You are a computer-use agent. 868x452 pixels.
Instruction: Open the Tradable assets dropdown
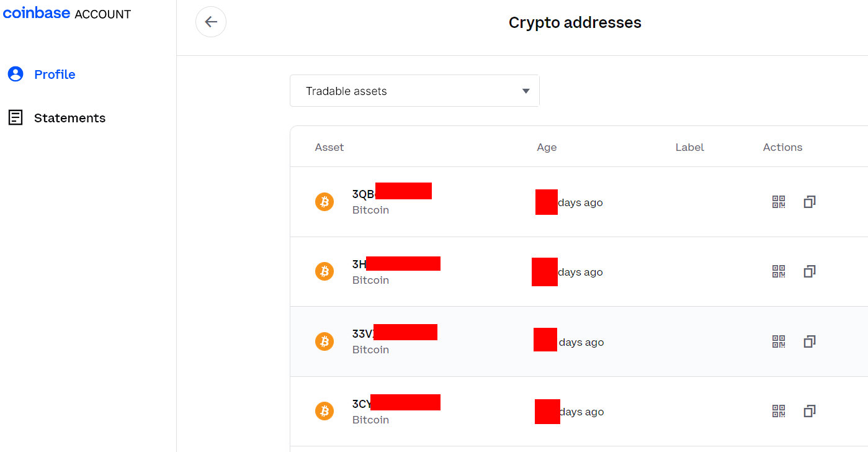[x=414, y=91]
